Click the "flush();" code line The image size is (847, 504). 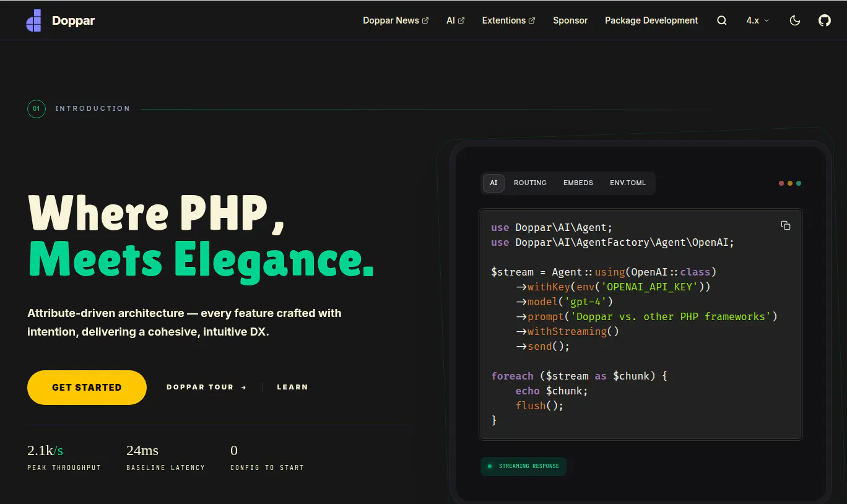tap(540, 406)
